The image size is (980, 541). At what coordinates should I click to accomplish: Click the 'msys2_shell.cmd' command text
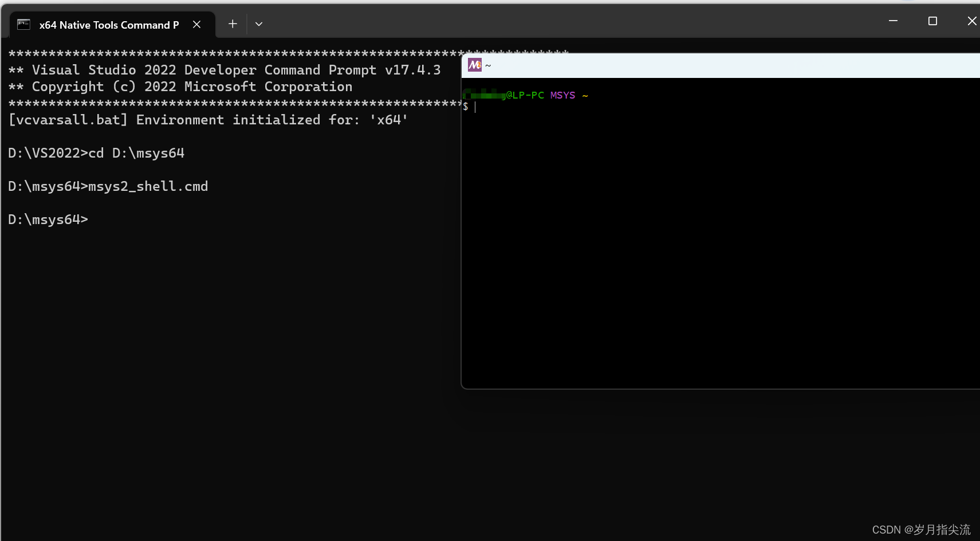click(148, 186)
